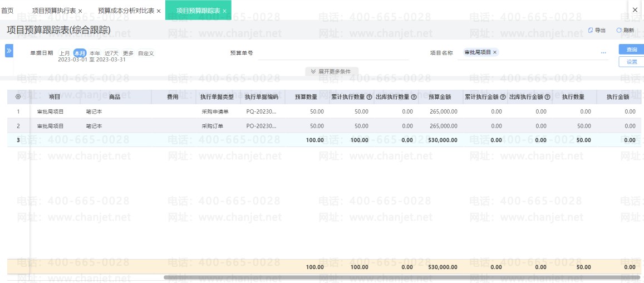Close the 预算成本分析对比表 tab

click(x=159, y=11)
